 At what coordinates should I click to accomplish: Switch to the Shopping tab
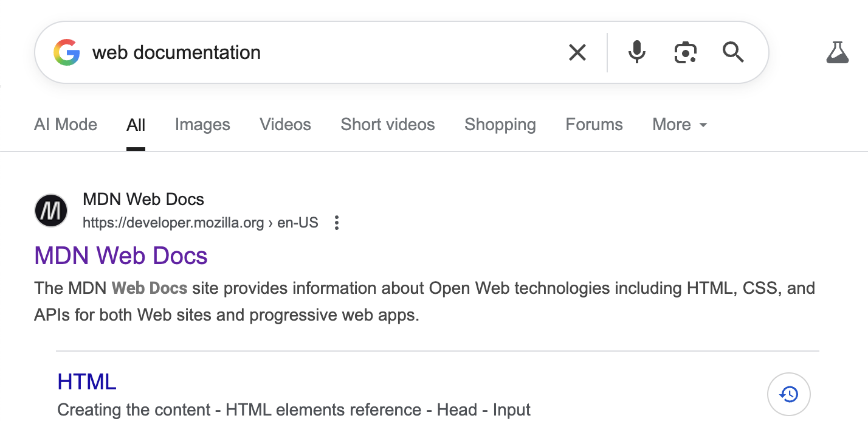500,125
